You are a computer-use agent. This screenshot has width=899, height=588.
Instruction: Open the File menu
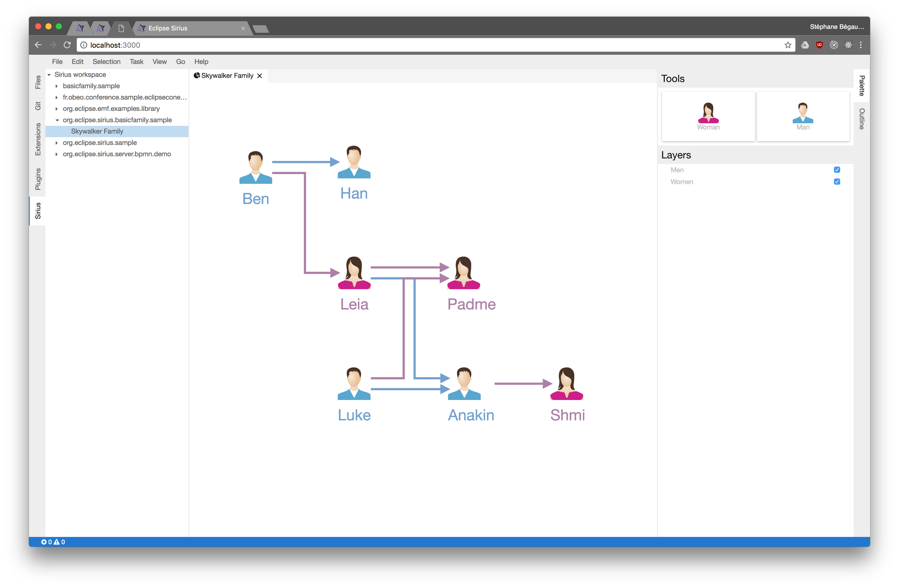point(58,62)
